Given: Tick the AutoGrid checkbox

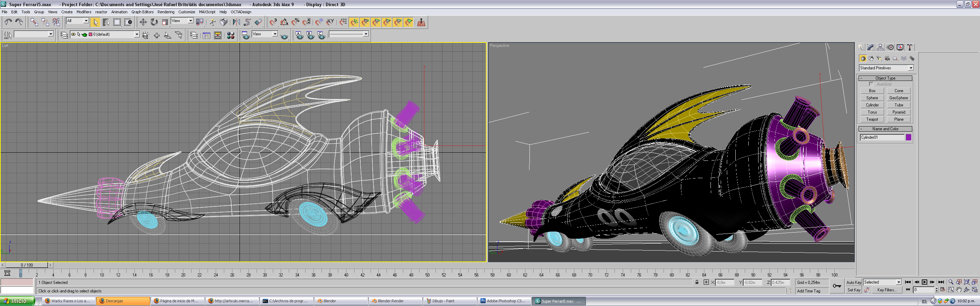Looking at the screenshot, I should tap(871, 84).
